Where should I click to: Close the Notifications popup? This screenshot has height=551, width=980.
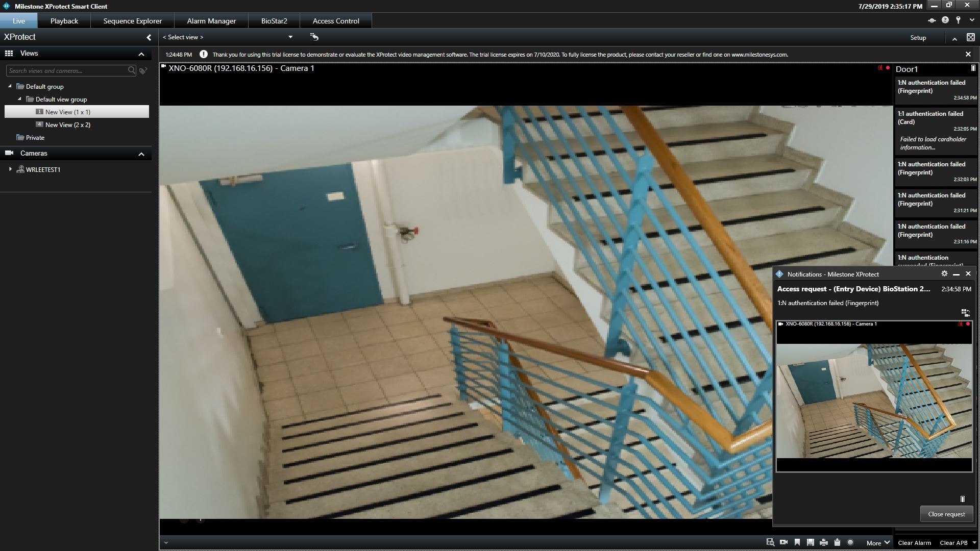pos(968,273)
